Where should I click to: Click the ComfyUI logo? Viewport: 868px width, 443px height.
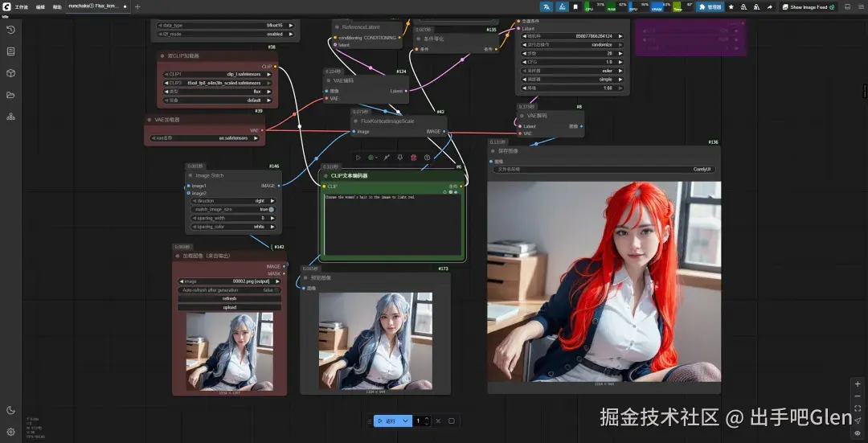[6, 6]
